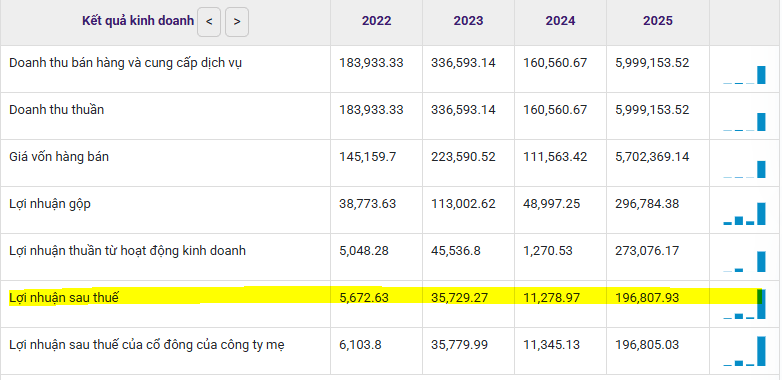This screenshot has height=380, width=782.
Task: Select 2022 'Doanh thu bán hàng' value 183,933.33
Action: pyautogui.click(x=371, y=63)
